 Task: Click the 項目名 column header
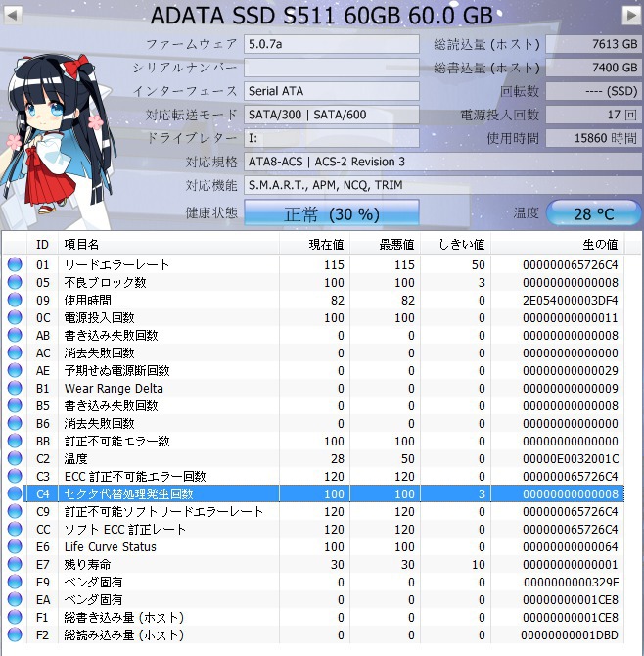pos(168,245)
